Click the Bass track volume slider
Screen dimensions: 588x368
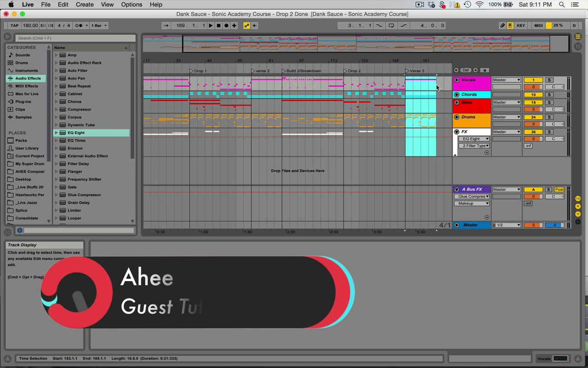pos(533,109)
